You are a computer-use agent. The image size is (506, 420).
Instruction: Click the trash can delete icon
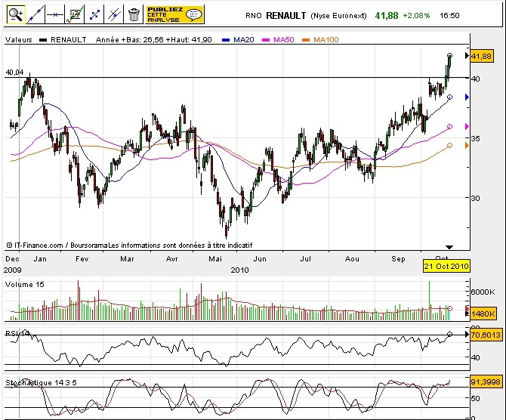coord(134,14)
